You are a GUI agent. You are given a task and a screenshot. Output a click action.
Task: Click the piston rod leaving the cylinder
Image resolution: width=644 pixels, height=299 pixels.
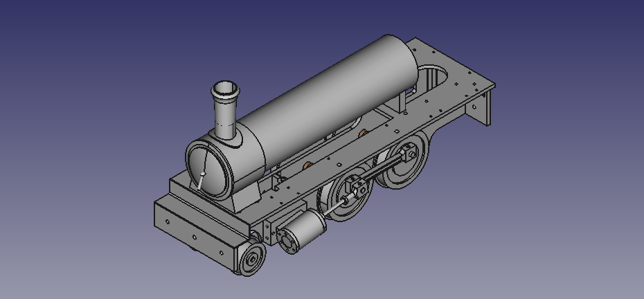pos(336,205)
